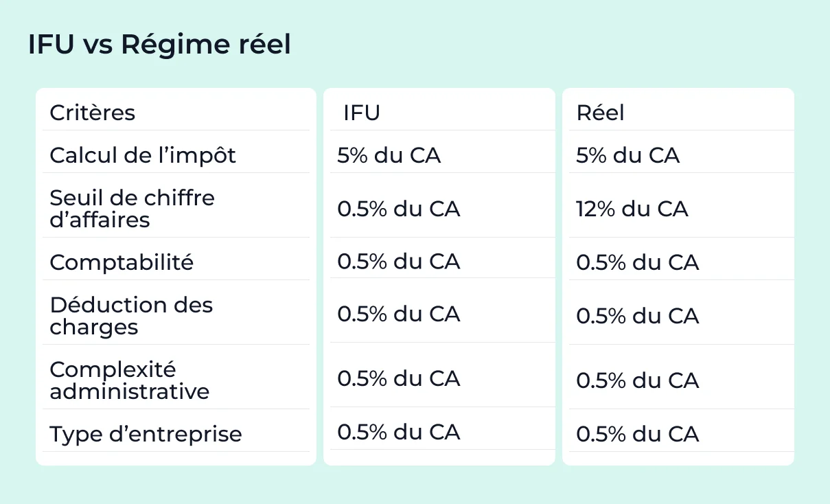Click the "Type d'entreprise" criterion

(x=146, y=434)
